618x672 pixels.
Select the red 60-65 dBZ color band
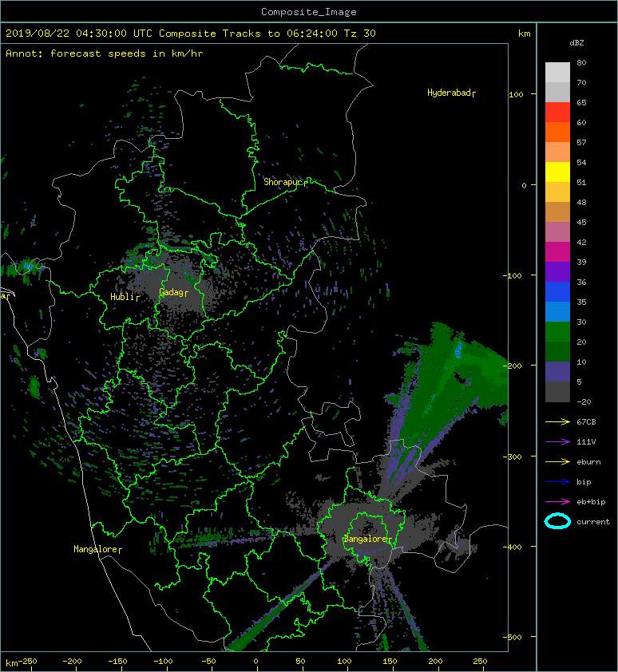coord(557,113)
